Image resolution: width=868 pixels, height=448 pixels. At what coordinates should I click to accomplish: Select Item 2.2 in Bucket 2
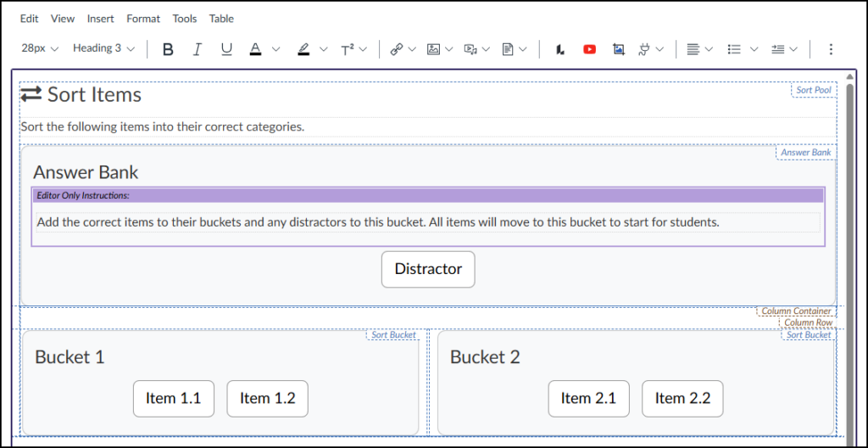[x=682, y=399]
